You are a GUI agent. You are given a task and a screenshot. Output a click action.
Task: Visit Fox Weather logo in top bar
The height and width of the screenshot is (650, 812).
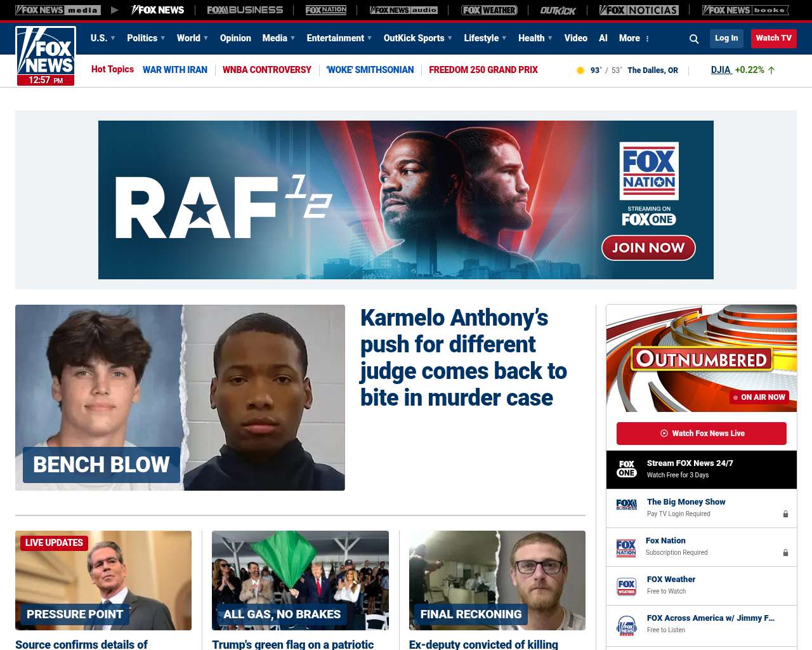[489, 10]
